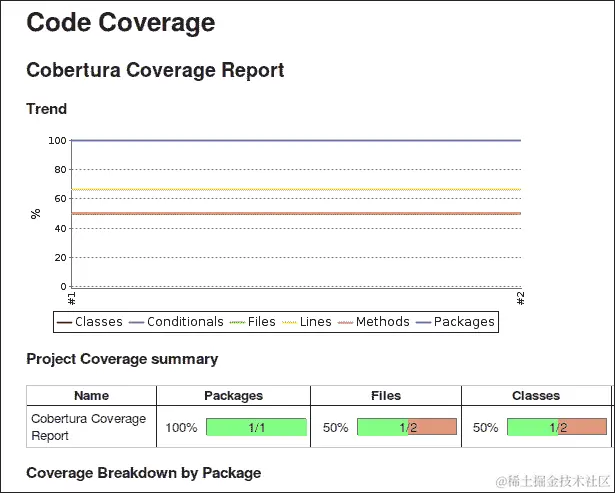Click the Cobertura Coverage Report heading
Viewport: 615px width, 493px height.
pos(155,71)
